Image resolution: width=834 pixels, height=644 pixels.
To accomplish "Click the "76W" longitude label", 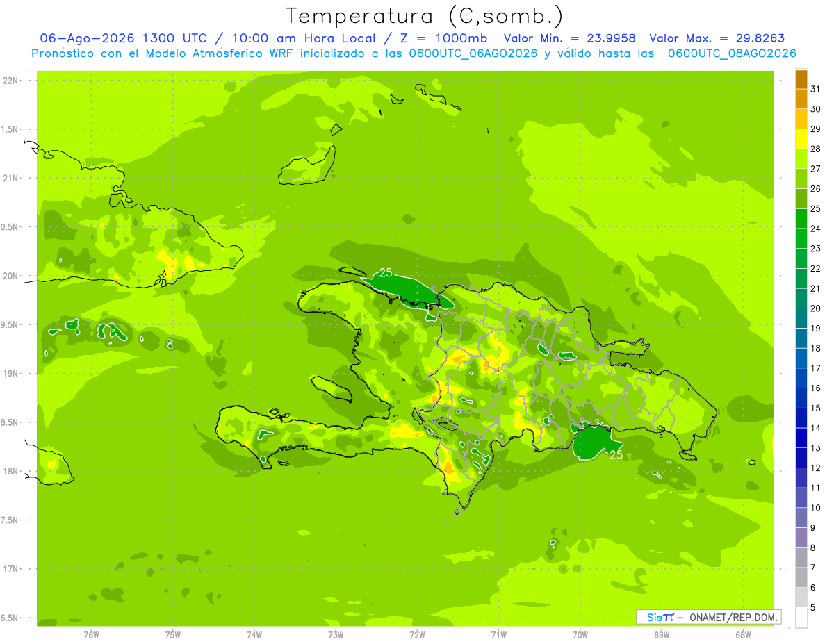I will click(91, 635).
